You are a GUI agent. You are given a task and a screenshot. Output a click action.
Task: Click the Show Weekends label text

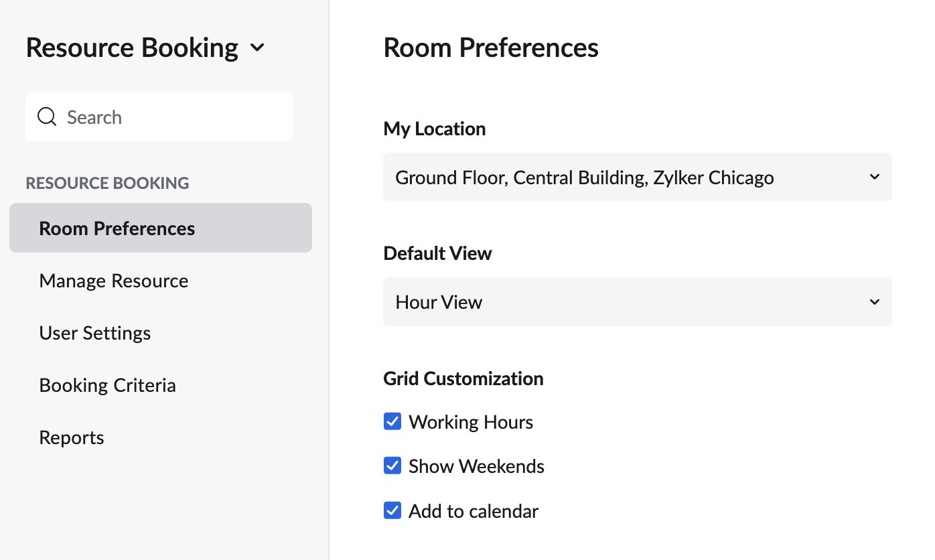coord(476,466)
